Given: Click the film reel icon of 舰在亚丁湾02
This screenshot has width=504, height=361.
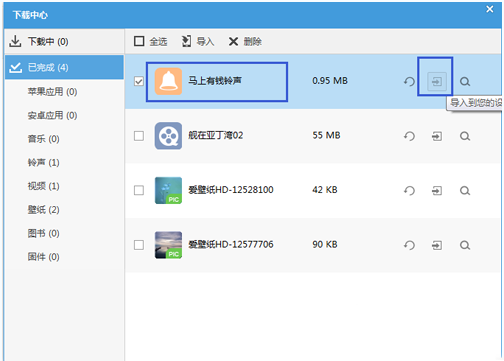Looking at the screenshot, I should point(168,136).
